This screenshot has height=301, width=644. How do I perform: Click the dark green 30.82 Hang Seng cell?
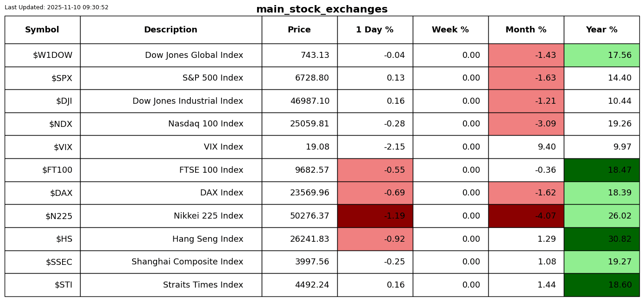pyautogui.click(x=601, y=239)
